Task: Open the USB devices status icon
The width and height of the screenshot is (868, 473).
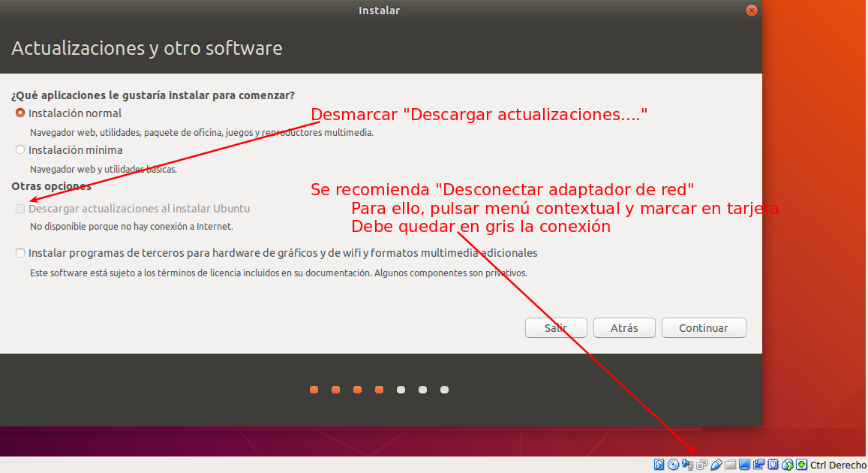Action: 716,465
